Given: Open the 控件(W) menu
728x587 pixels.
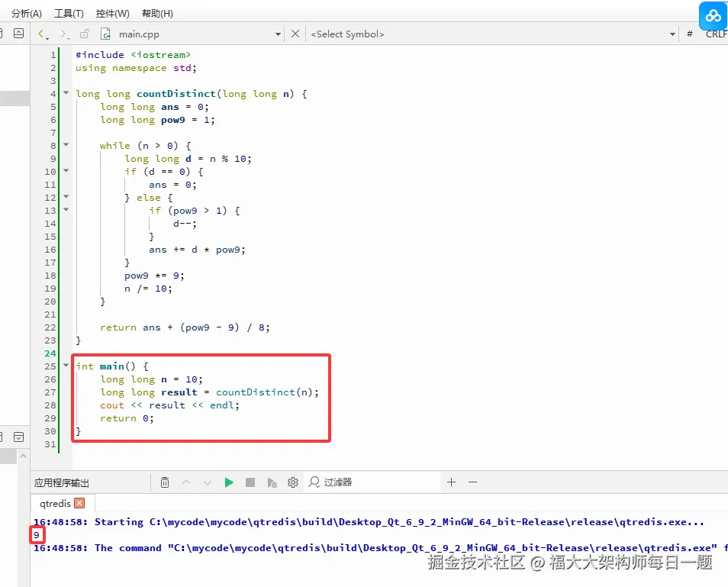Looking at the screenshot, I should (112, 14).
